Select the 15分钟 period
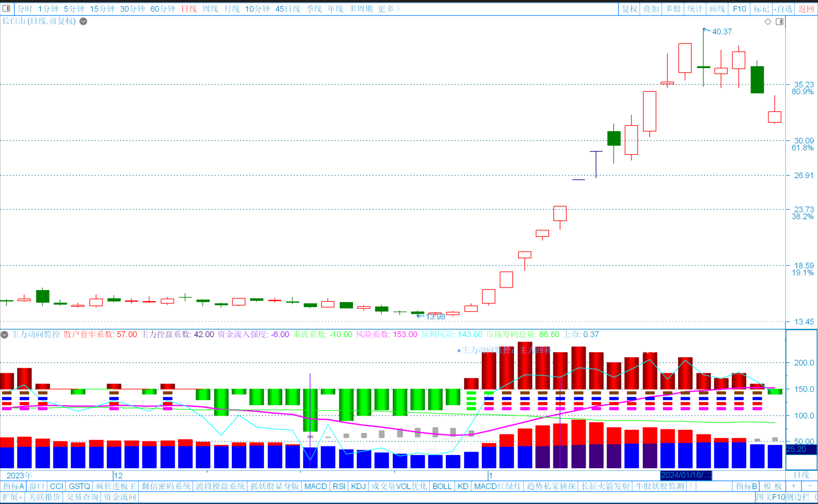The image size is (818, 504). point(102,9)
